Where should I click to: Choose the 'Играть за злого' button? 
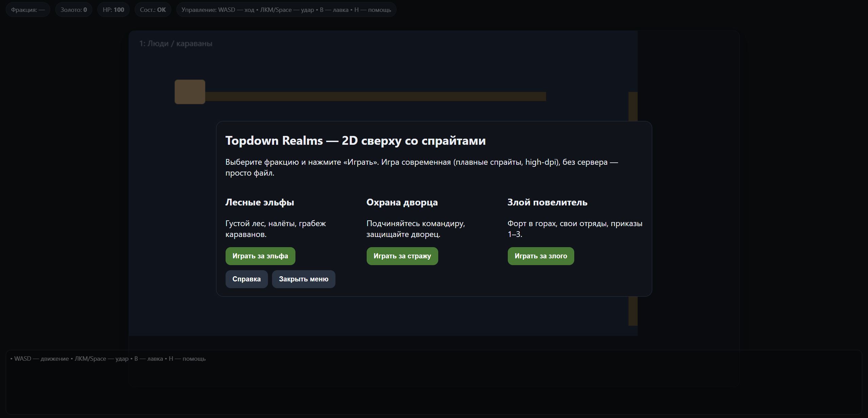[x=541, y=256]
